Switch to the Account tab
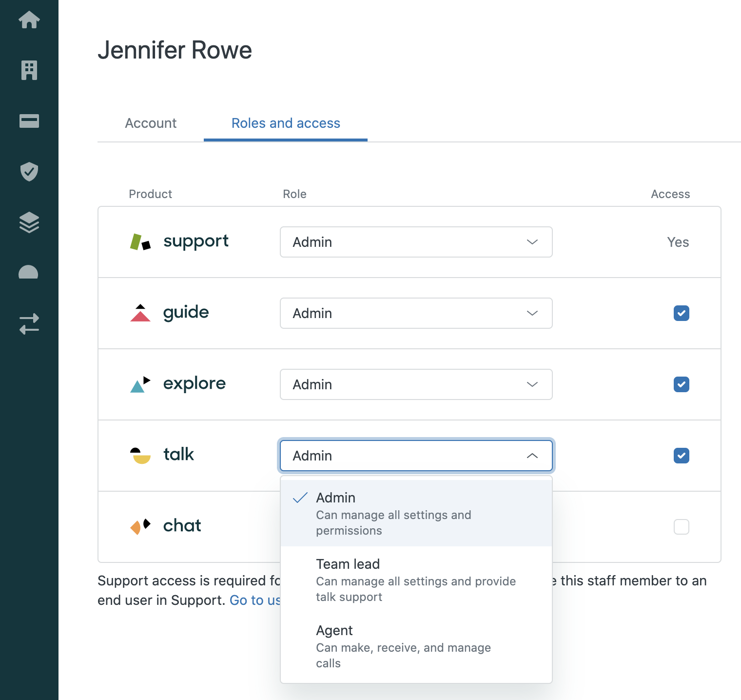The image size is (741, 700). [x=150, y=123]
